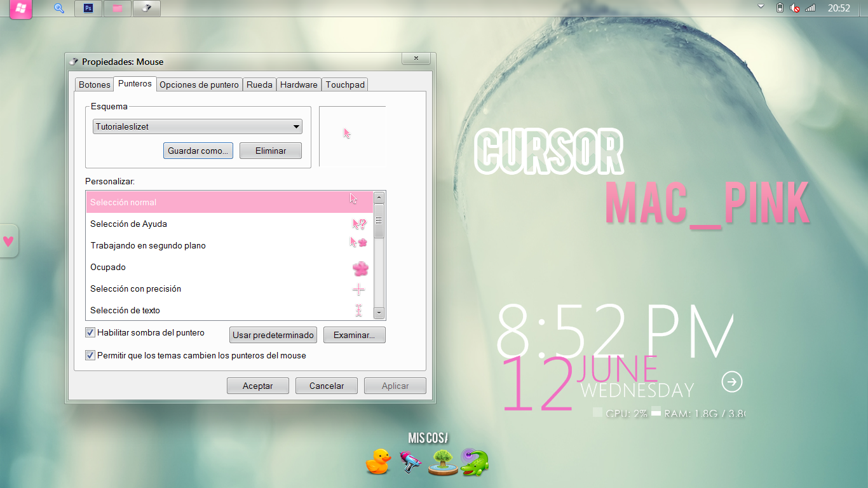Uncheck 'Habilitar sombra del puntero'
868x488 pixels.
(90, 332)
